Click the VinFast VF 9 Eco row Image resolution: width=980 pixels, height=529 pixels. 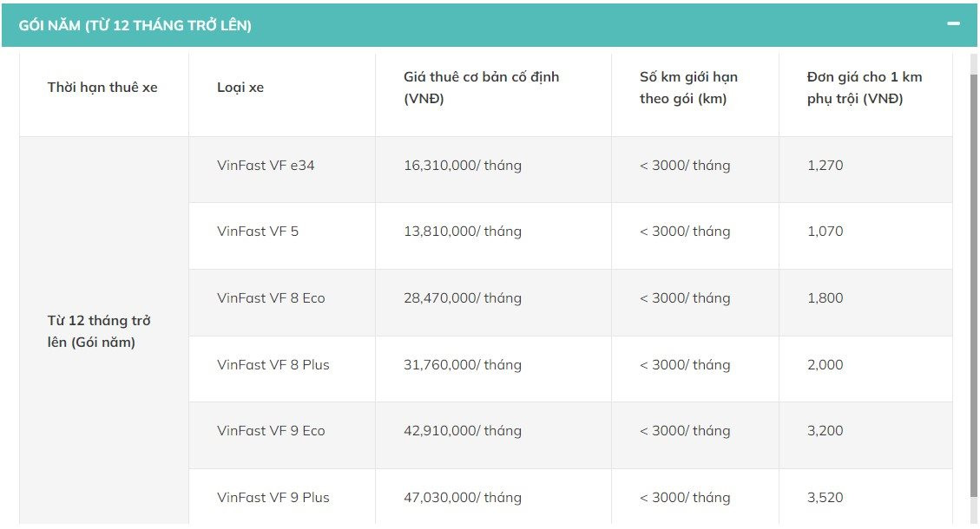click(272, 430)
